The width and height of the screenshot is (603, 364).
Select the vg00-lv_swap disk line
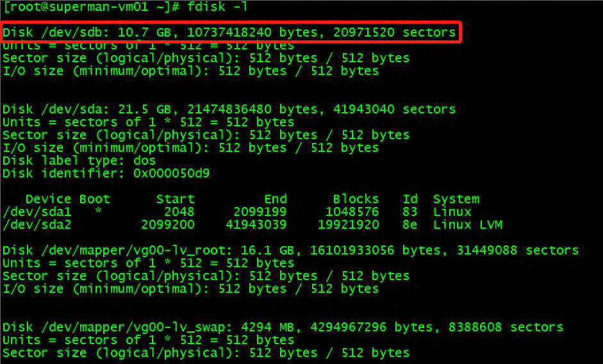click(283, 327)
